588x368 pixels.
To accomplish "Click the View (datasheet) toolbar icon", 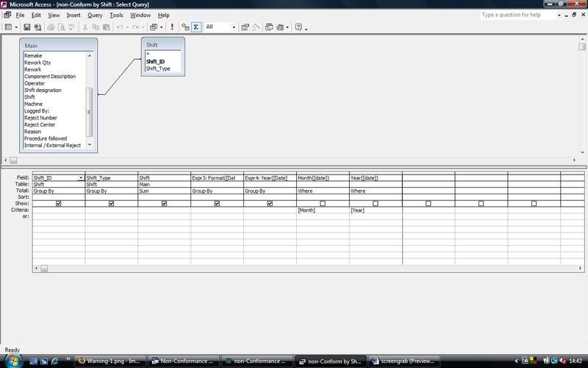I will (8, 27).
